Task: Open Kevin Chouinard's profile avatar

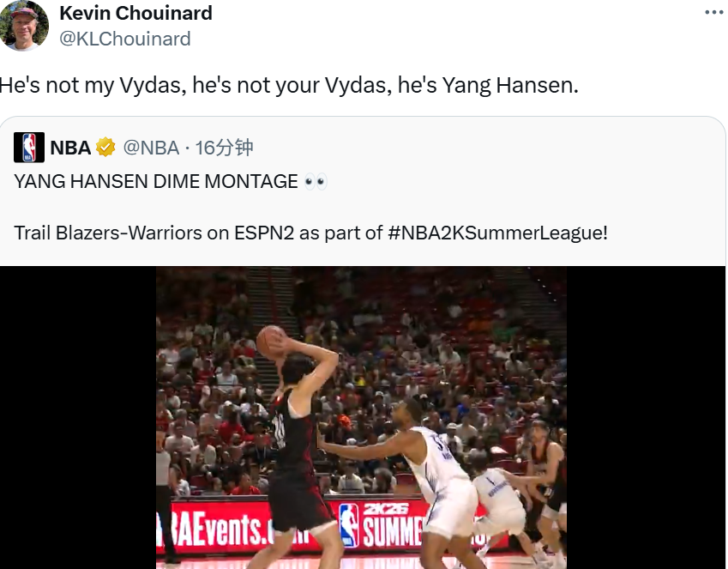Action: (23, 25)
